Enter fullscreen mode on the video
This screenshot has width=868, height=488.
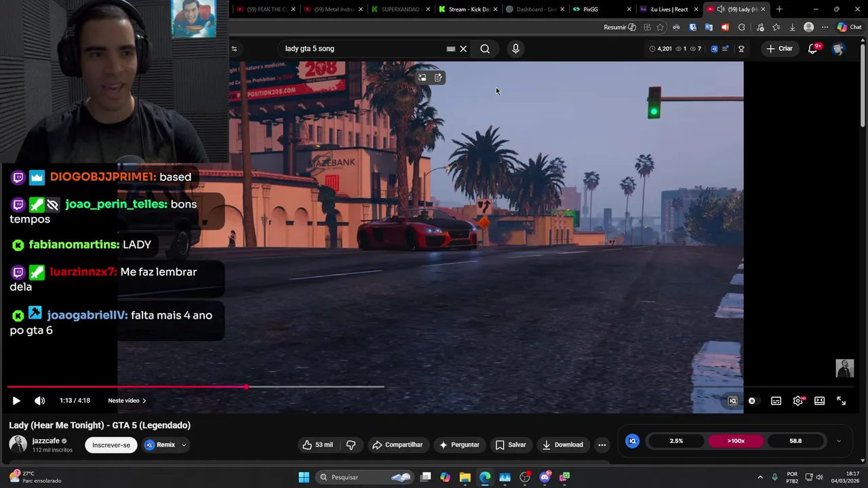tap(841, 401)
